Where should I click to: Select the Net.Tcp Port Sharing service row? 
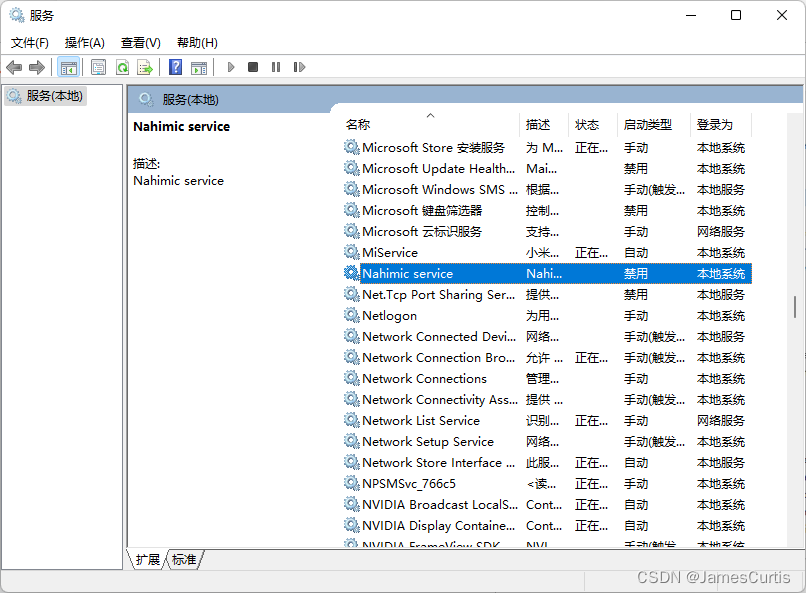pos(547,295)
